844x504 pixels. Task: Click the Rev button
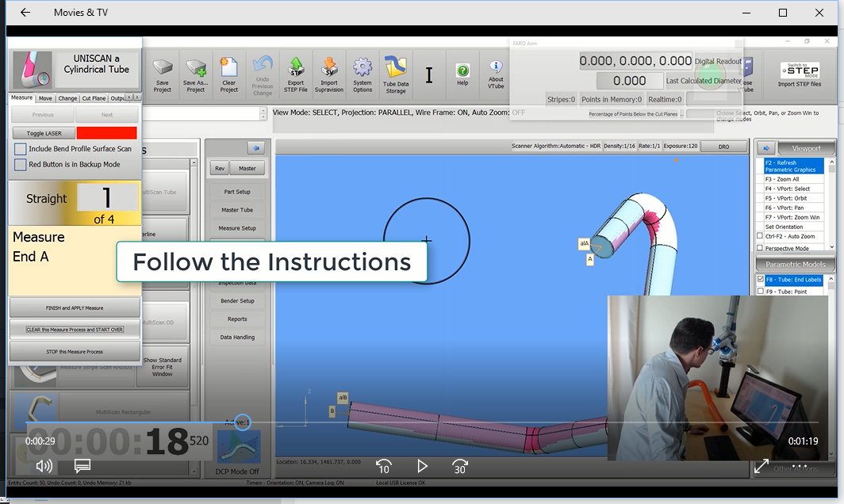pos(220,168)
